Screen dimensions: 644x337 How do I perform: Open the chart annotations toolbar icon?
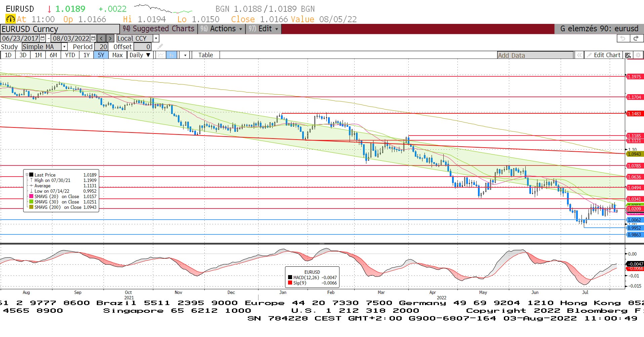tap(628, 55)
